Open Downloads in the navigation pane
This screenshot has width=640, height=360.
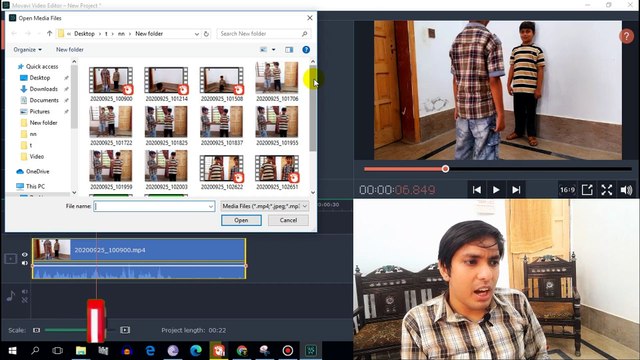[x=44, y=89]
